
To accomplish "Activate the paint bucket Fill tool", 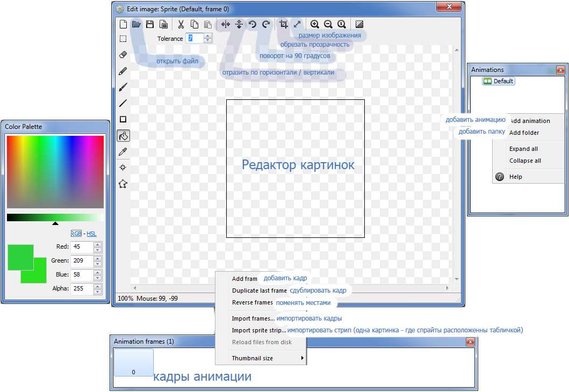I will tap(123, 136).
